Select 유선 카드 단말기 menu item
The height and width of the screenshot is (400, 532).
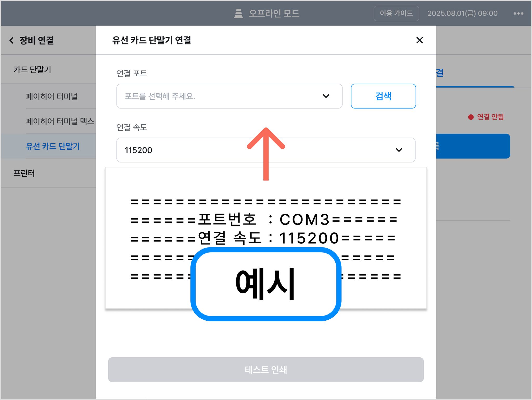click(x=53, y=146)
